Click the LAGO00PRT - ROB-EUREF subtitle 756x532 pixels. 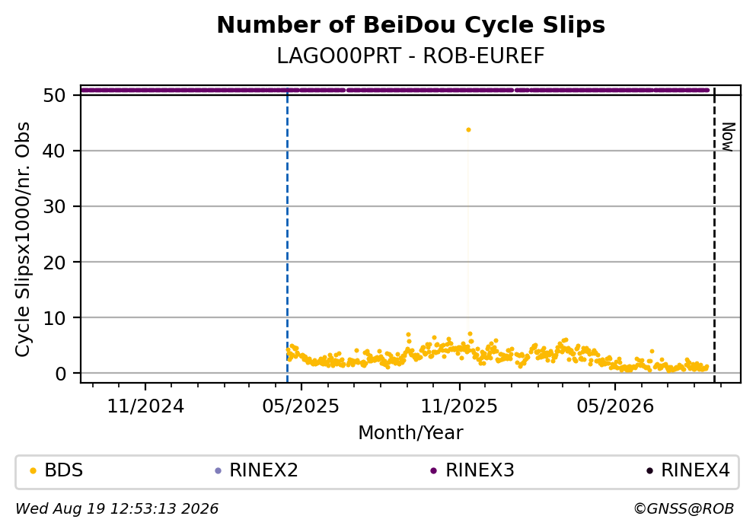[411, 56]
